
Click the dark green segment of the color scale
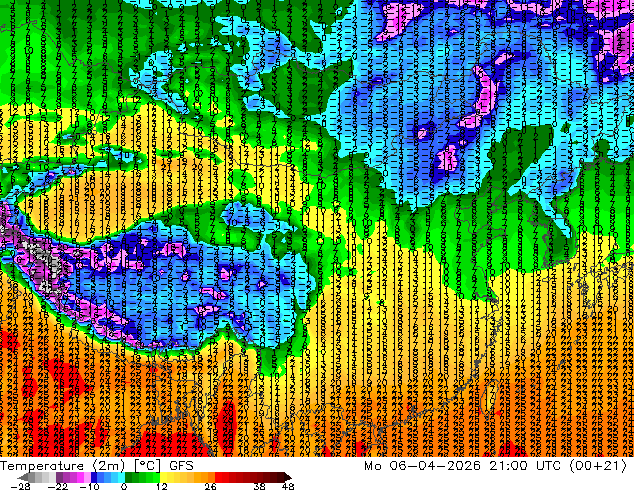click(x=129, y=477)
